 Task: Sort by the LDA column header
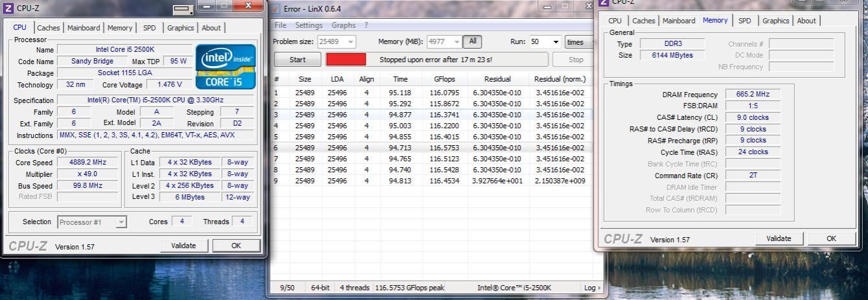pyautogui.click(x=337, y=79)
